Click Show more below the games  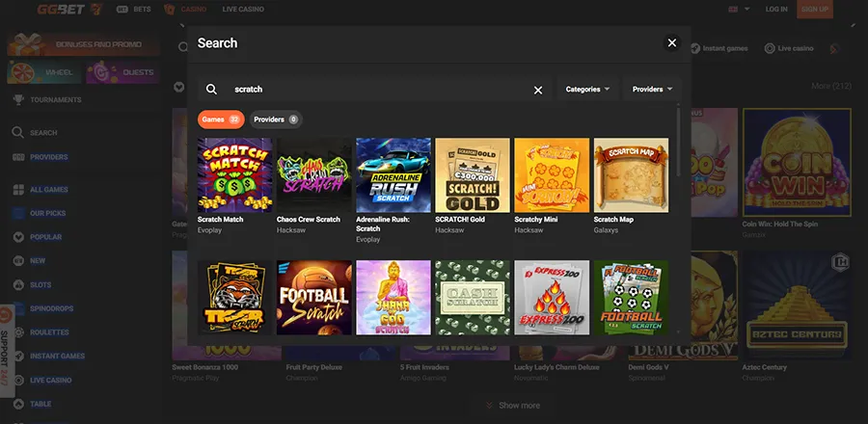click(x=513, y=405)
